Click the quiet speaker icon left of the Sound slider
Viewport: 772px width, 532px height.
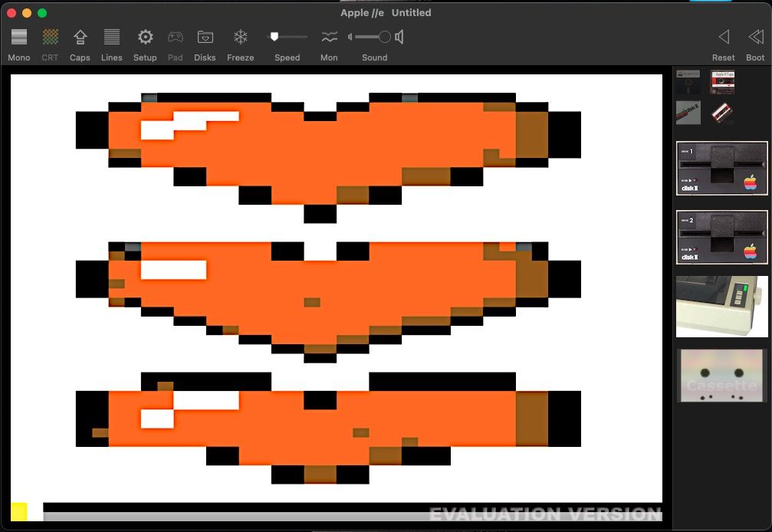tap(350, 37)
